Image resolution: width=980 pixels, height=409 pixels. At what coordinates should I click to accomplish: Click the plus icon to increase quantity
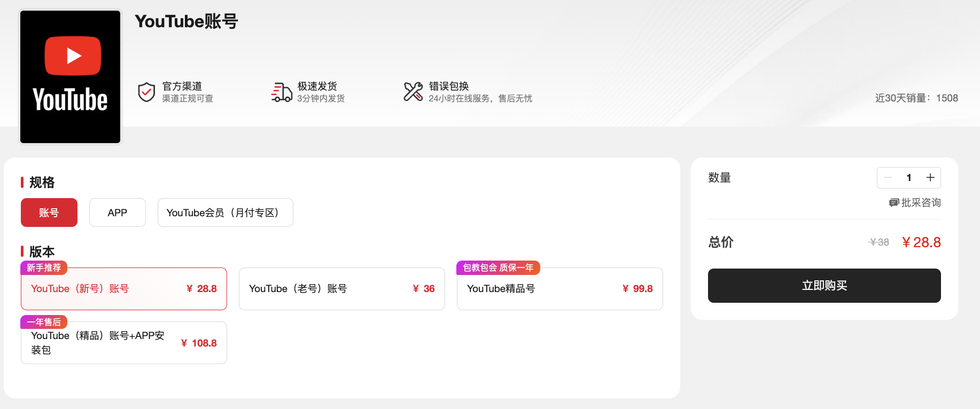[x=930, y=177]
